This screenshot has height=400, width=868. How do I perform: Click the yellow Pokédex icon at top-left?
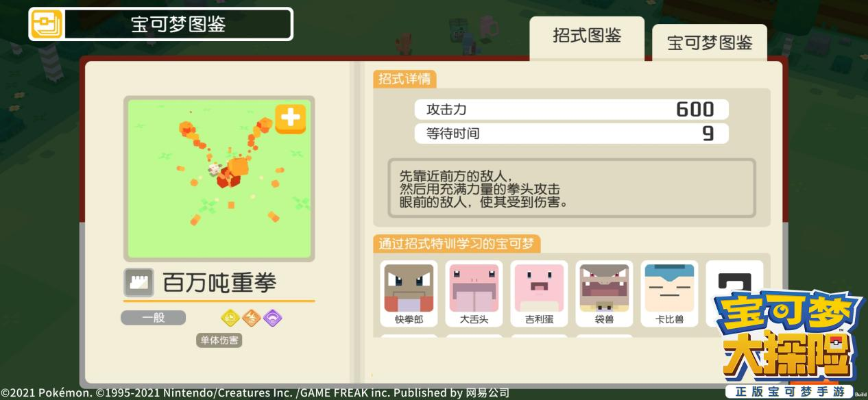(46, 25)
